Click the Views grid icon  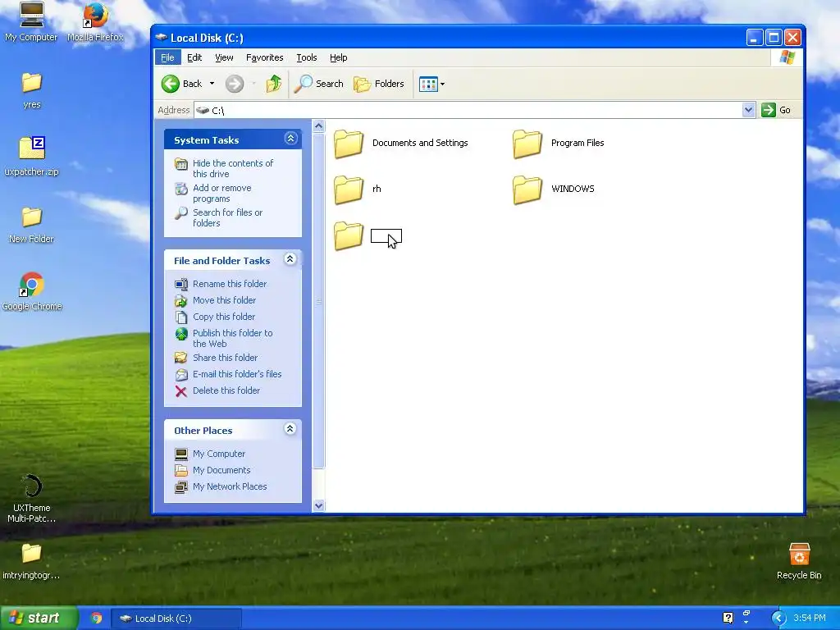(428, 84)
